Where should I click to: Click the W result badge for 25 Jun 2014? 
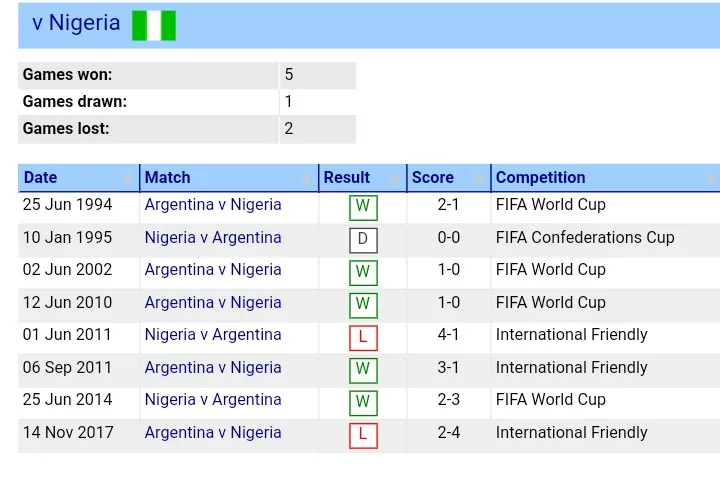(363, 403)
